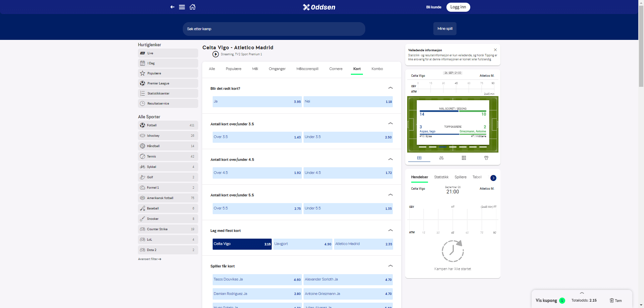Open Live in Hurtiglenker
The image size is (644, 308).
coord(168,53)
